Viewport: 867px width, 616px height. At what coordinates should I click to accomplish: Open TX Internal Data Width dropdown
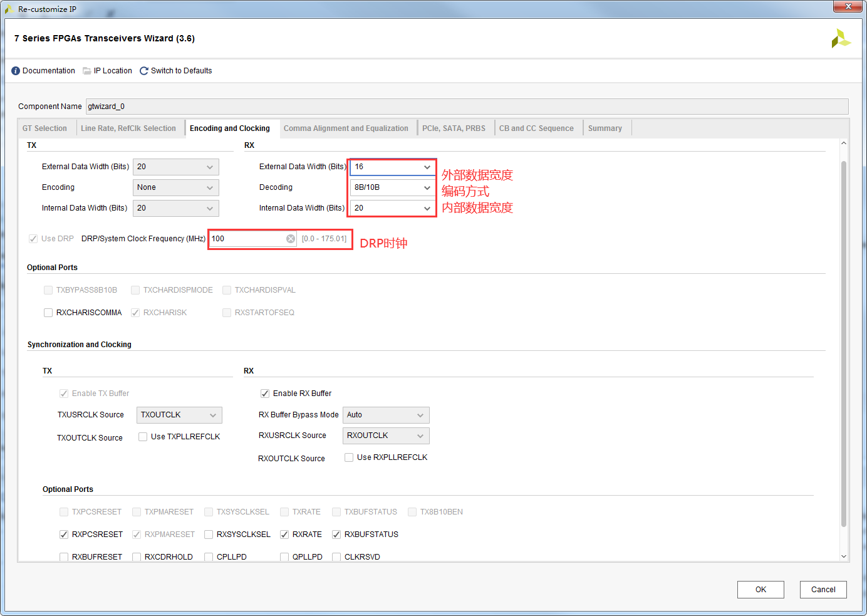pyautogui.click(x=176, y=208)
